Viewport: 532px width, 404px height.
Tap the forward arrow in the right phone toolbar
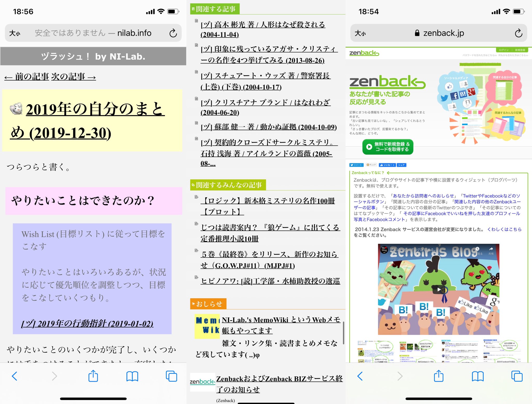[400, 376]
